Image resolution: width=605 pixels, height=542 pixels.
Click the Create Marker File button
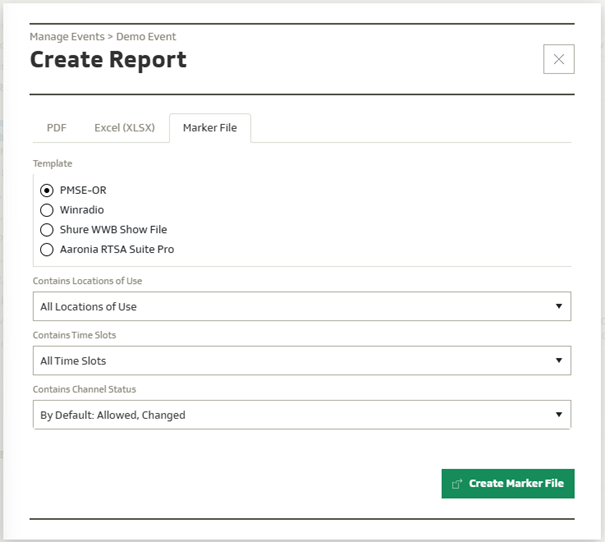click(508, 484)
